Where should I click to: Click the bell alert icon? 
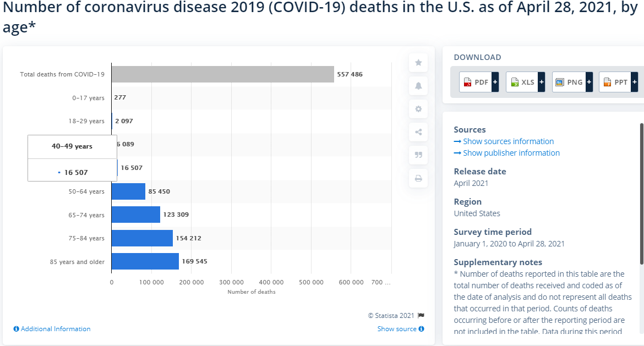tap(418, 86)
